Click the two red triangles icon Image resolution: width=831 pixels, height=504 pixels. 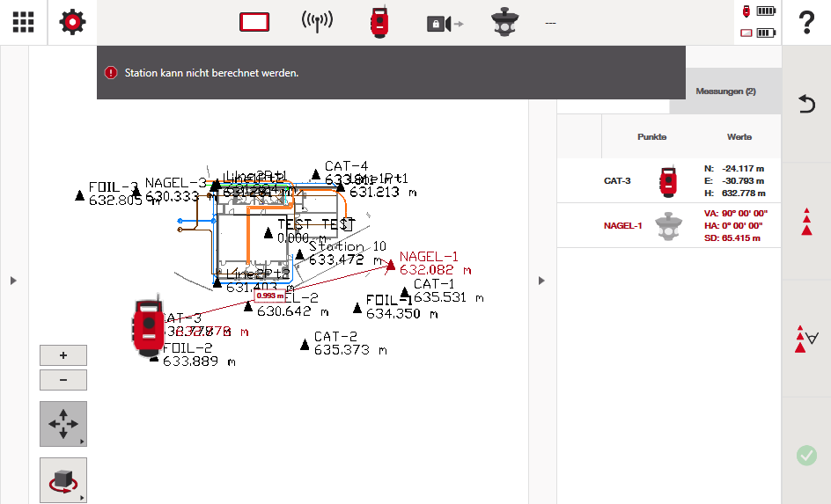click(805, 222)
